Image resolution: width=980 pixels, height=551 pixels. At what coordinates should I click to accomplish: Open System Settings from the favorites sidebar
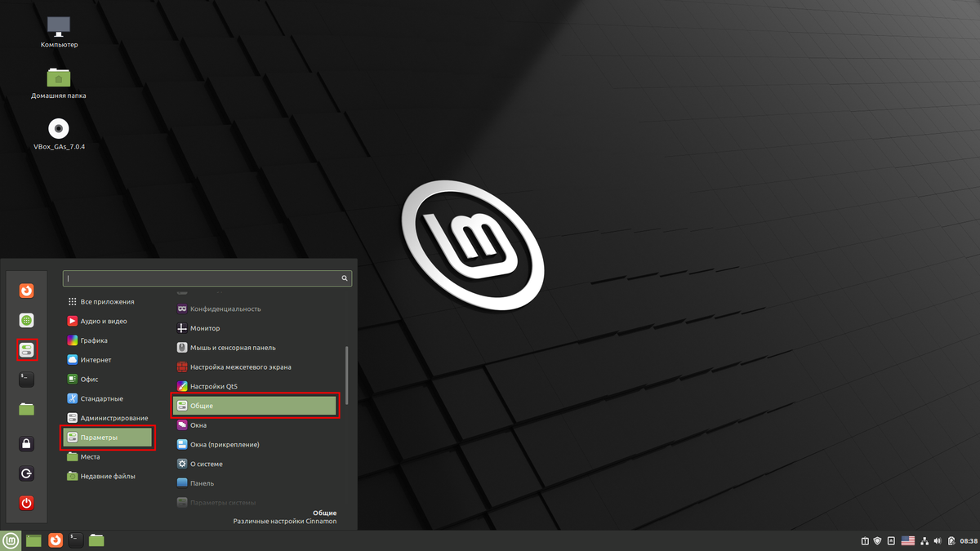point(27,350)
